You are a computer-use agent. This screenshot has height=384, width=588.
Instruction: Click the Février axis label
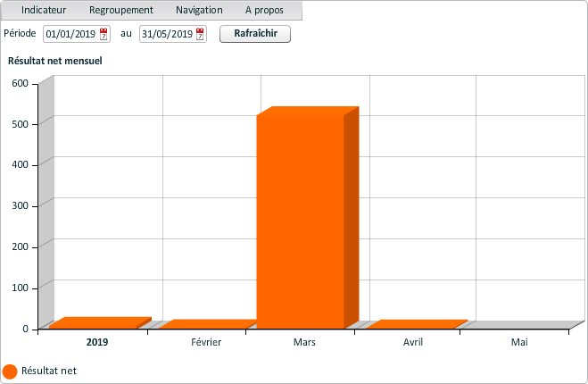tap(206, 342)
